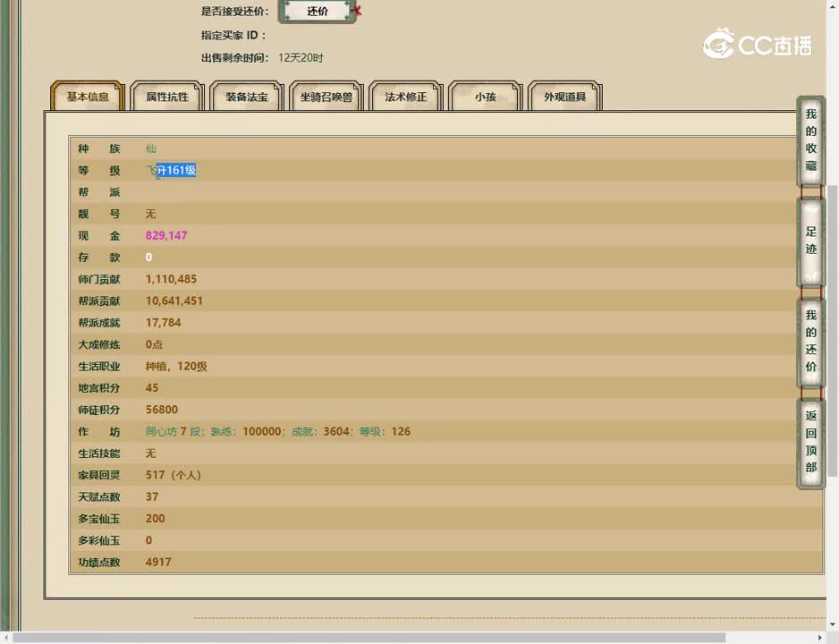Open the 足迹 history side button
The image size is (839, 644).
click(810, 241)
